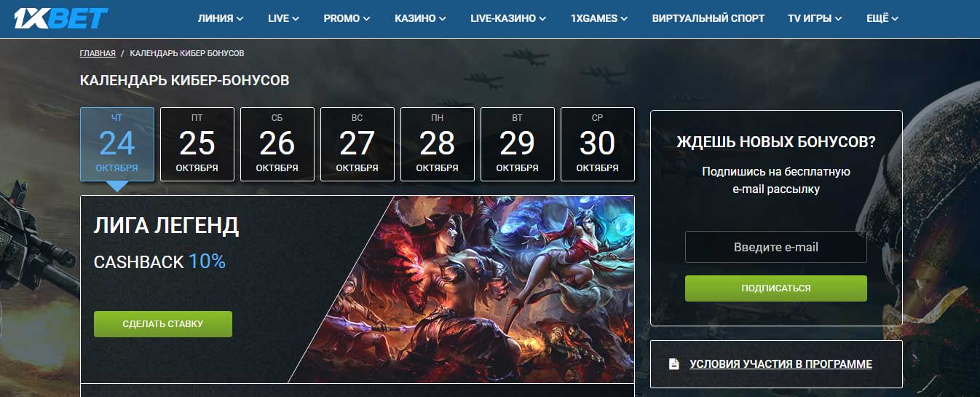Click the CASHBACK 10% text
The width and height of the screenshot is (980, 397).
pos(159,262)
